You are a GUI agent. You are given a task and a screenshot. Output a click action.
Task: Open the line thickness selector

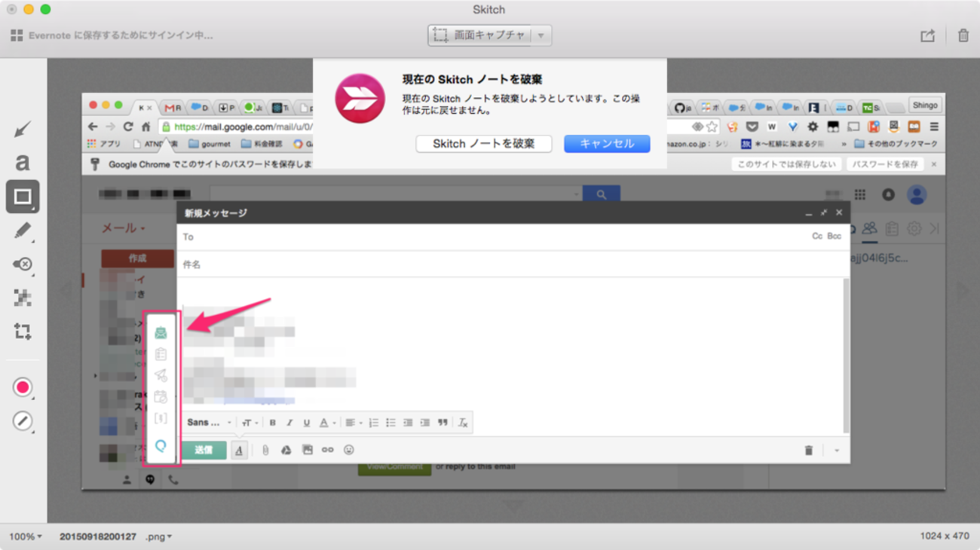(23, 421)
